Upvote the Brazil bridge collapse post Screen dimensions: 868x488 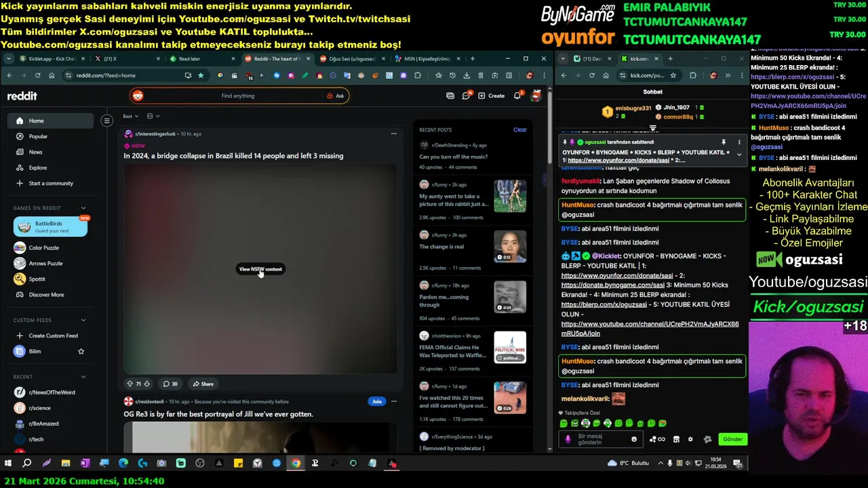(130, 384)
